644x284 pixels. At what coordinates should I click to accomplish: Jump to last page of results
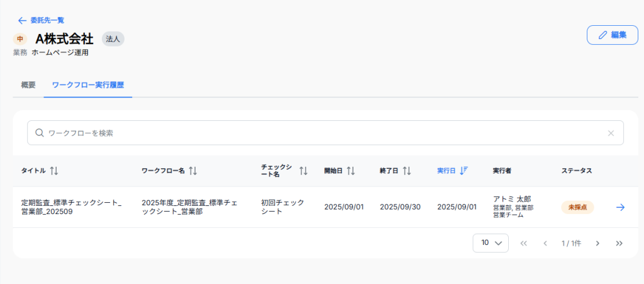click(x=619, y=243)
